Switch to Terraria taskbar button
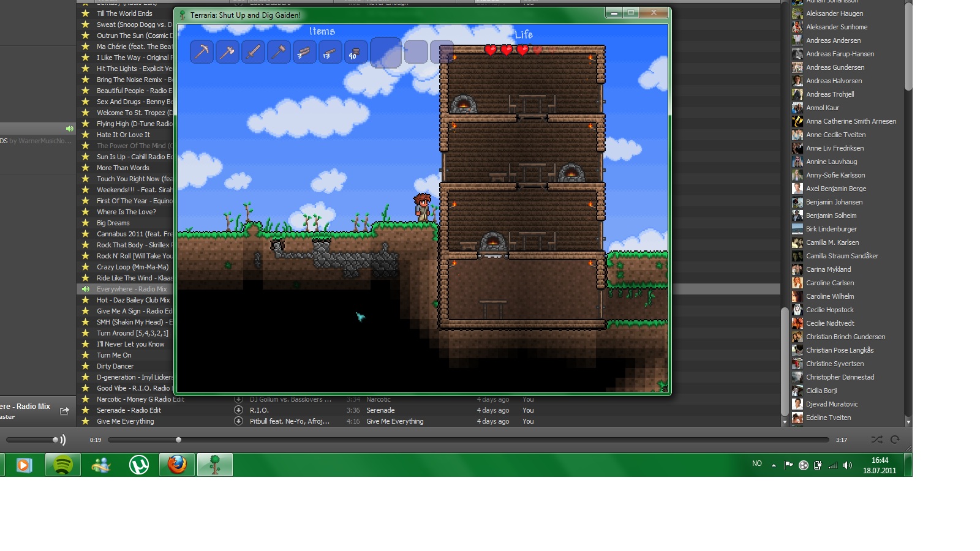 coord(215,465)
